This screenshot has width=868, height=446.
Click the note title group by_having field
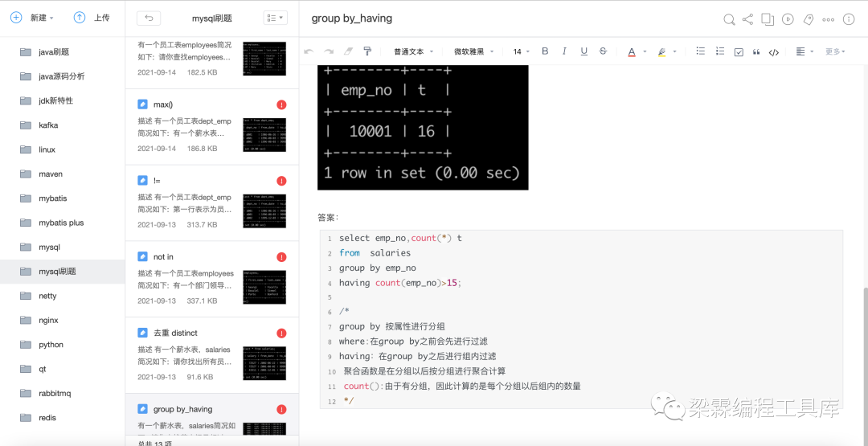click(351, 18)
